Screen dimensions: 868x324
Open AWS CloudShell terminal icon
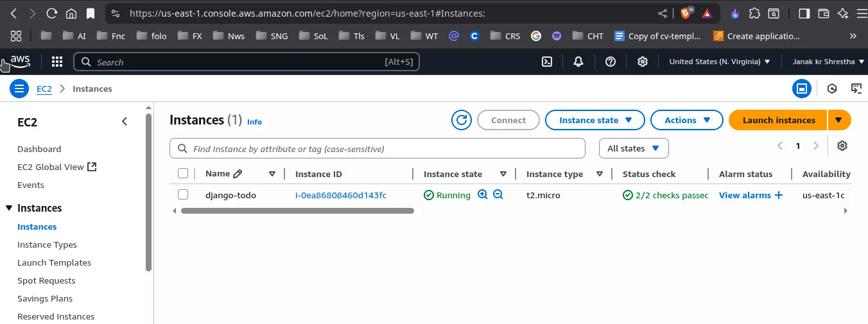point(547,62)
